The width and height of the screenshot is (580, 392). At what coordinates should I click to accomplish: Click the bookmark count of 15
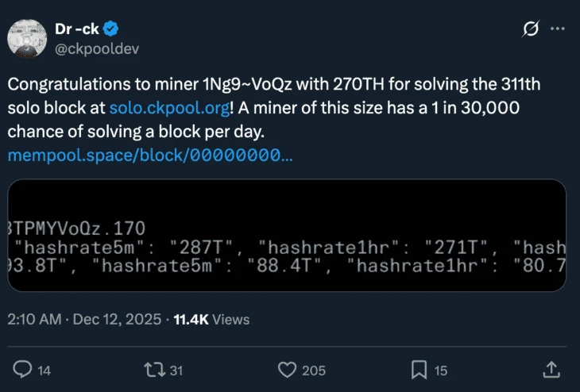[441, 371]
